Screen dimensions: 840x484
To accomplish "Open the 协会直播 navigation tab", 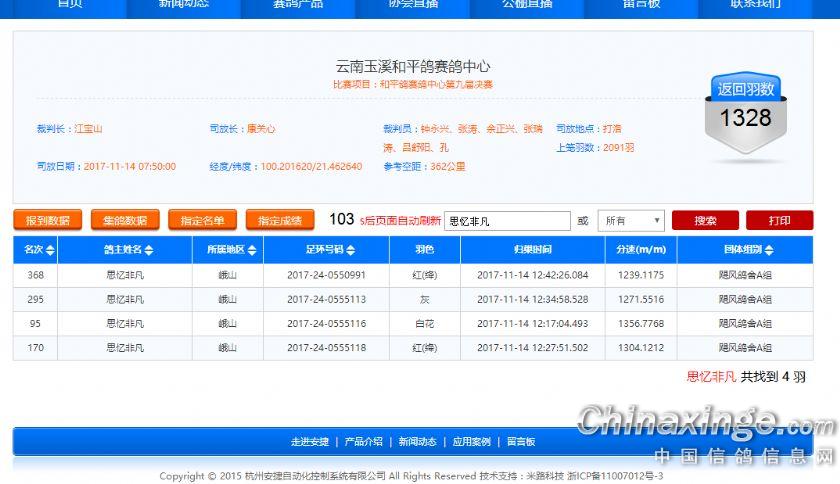I will coord(413,5).
